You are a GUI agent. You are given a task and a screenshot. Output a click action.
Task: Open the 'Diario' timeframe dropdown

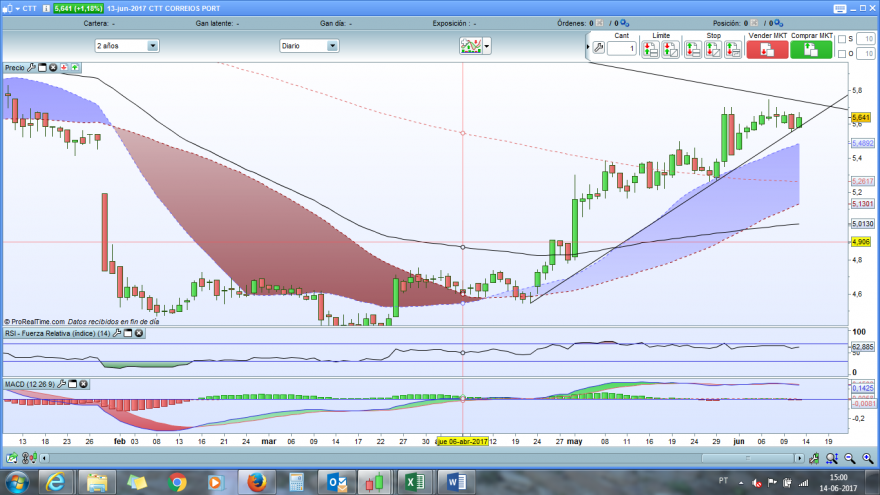coord(309,46)
